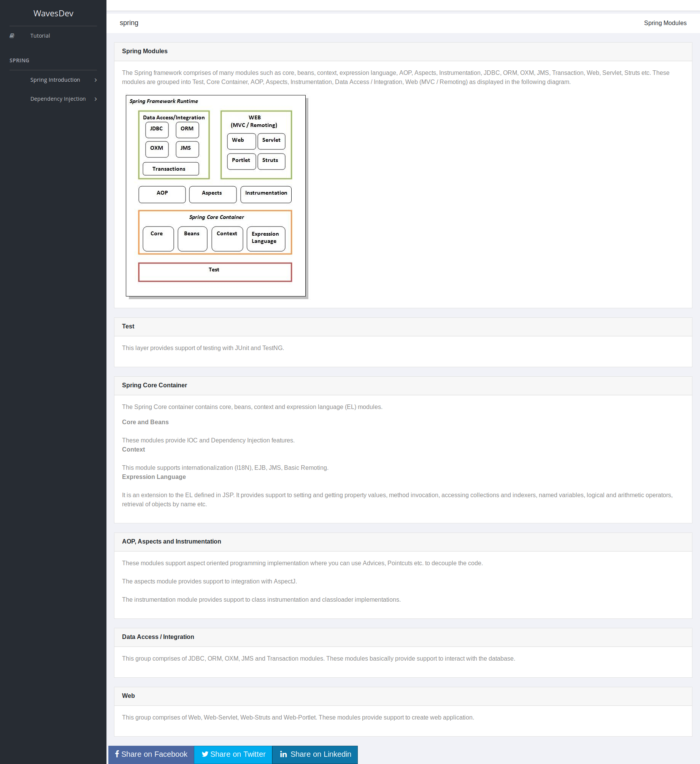The height and width of the screenshot is (764, 700).
Task: Open Spring Introduction menu item
Action: pos(55,80)
